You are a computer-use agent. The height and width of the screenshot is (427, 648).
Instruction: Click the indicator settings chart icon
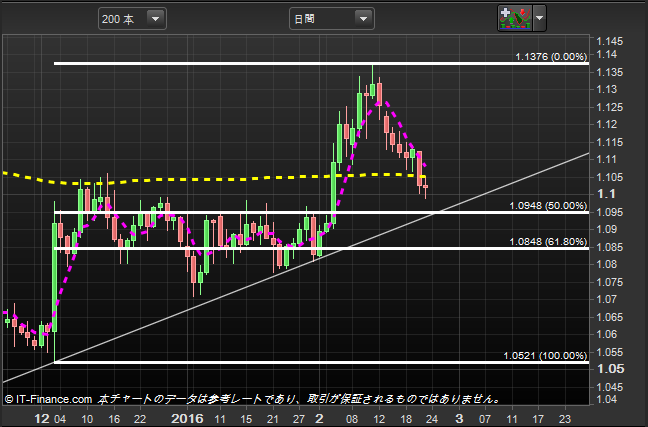pos(515,18)
